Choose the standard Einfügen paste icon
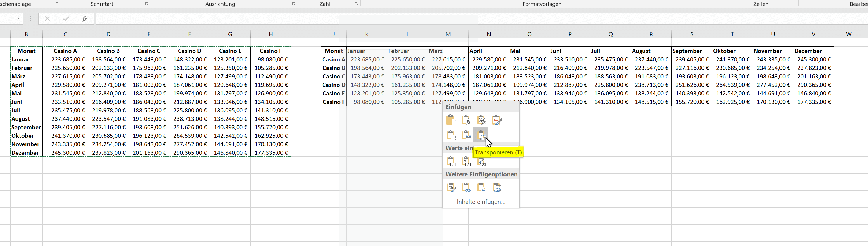Screen dimensions: 868x246 451,120
